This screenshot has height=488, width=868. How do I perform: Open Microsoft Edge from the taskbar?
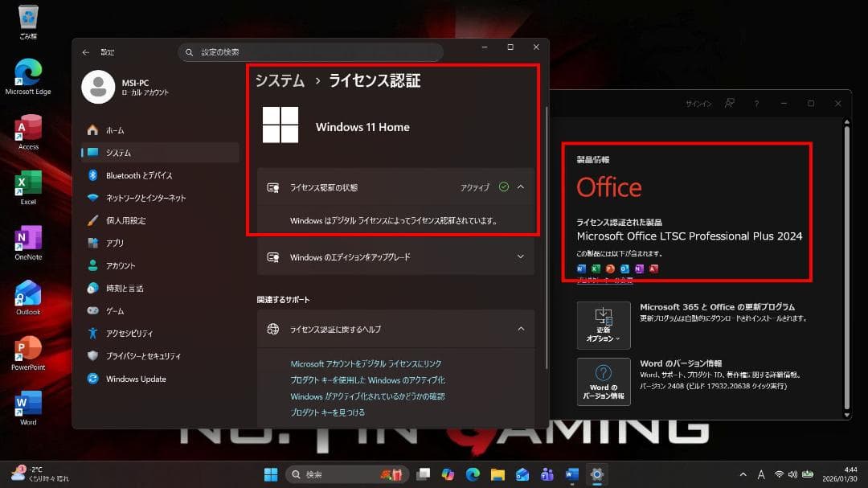pos(473,474)
